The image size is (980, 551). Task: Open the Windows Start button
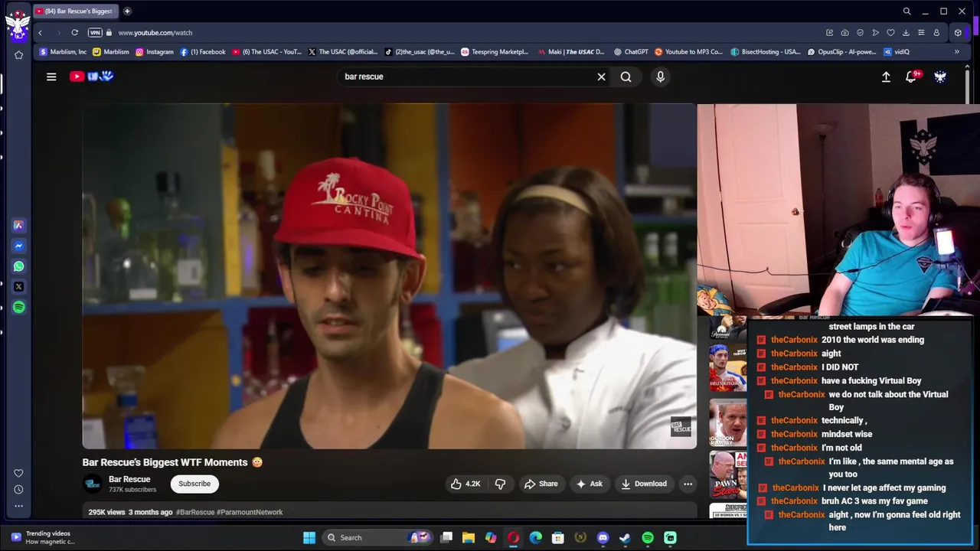coord(309,538)
